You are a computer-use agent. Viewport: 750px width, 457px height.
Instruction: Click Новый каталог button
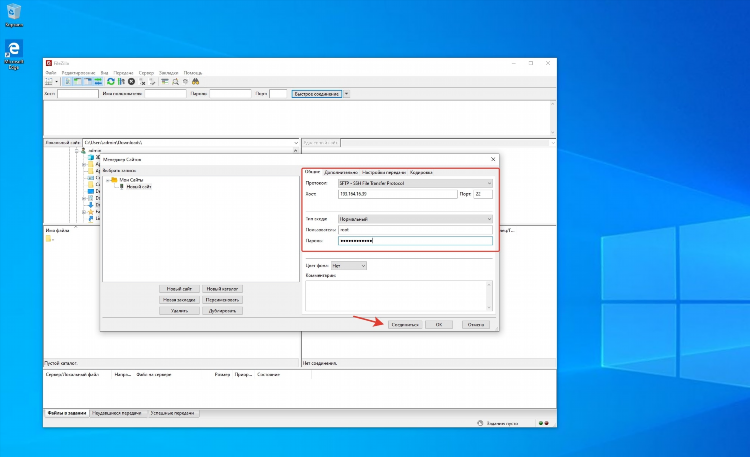[x=222, y=289]
